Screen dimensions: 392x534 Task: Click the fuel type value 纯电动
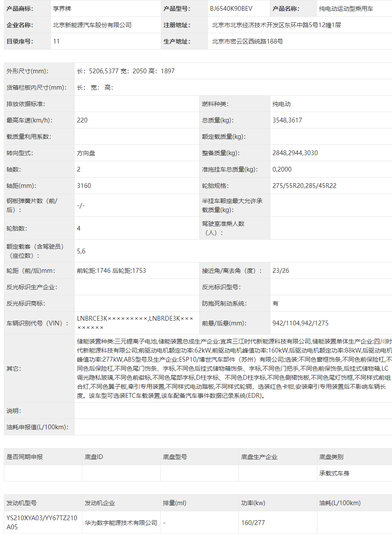(x=282, y=104)
